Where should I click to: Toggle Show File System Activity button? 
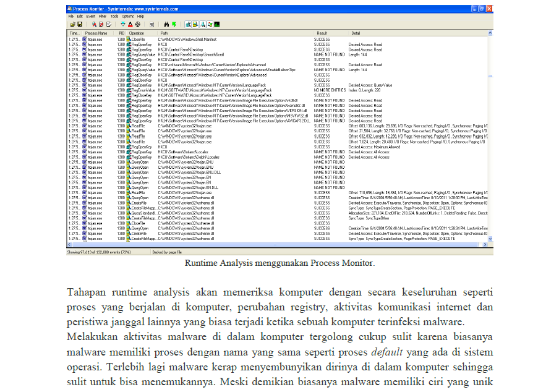point(195,24)
